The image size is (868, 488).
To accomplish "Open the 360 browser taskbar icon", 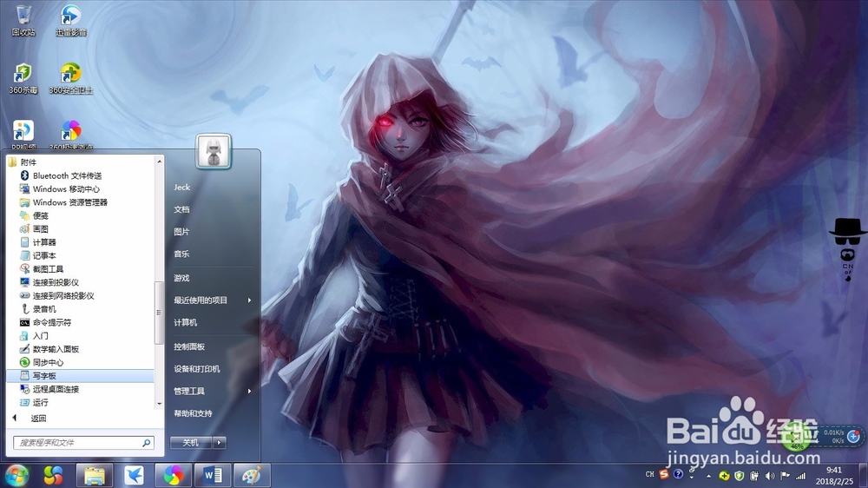I will coord(174,475).
